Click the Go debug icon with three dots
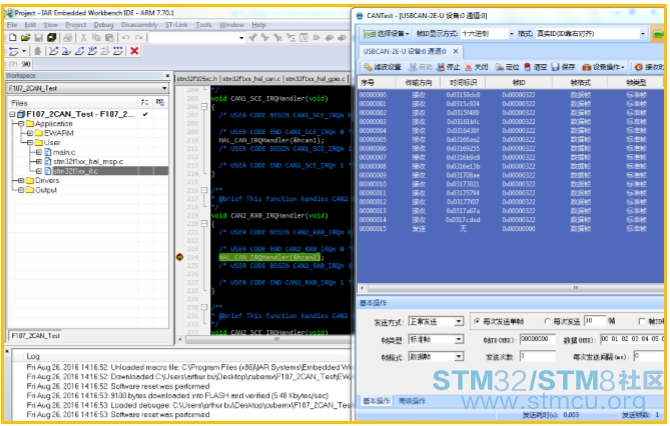 pyautogui.click(x=118, y=51)
